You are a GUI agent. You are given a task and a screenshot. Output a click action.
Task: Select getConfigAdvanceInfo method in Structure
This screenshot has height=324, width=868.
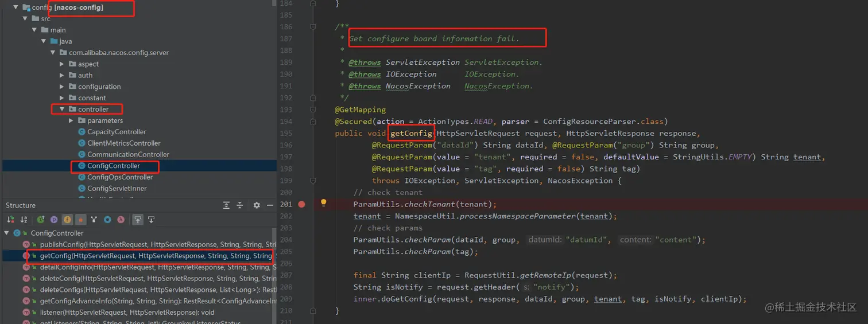[158, 301]
